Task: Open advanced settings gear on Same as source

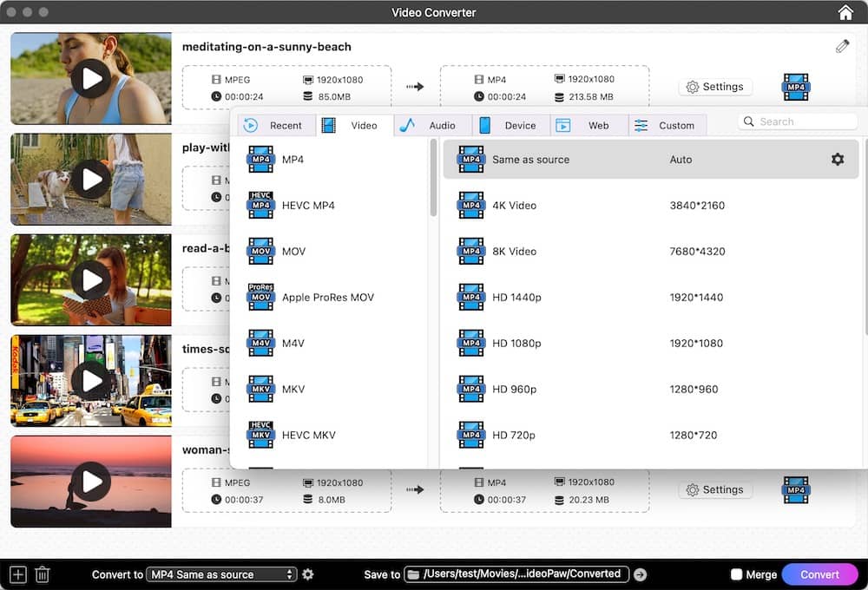Action: click(837, 159)
